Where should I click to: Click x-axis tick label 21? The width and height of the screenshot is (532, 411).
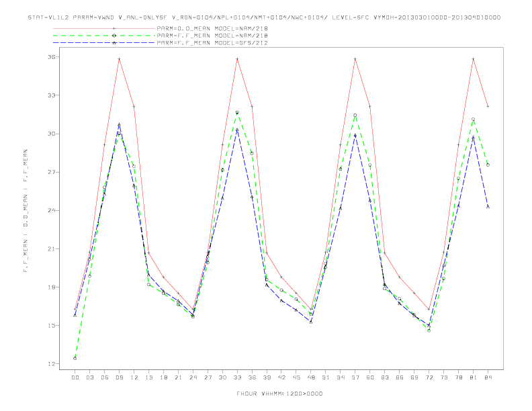(178, 377)
